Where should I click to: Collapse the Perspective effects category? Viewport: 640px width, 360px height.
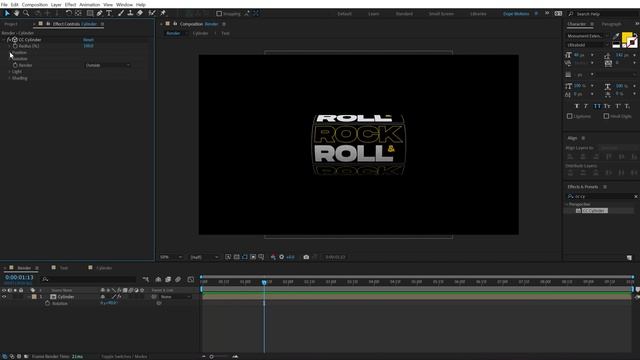pyautogui.click(x=567, y=204)
